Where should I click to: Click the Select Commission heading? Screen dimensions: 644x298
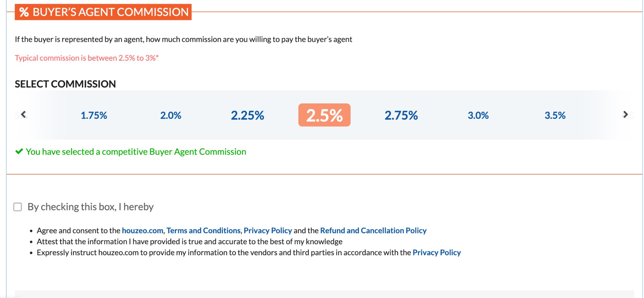pos(65,84)
